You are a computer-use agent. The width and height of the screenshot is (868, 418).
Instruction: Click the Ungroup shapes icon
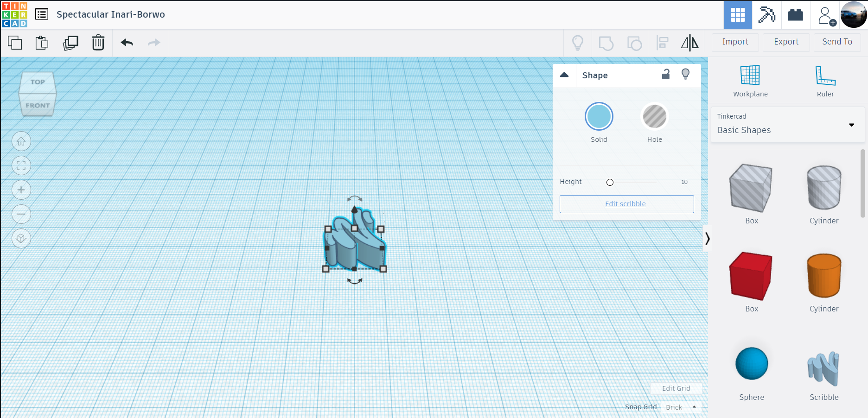[x=634, y=43]
